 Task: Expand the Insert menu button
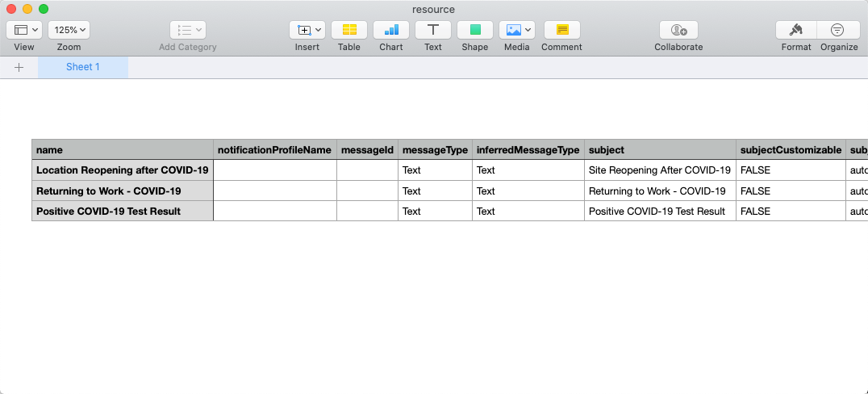click(x=307, y=30)
